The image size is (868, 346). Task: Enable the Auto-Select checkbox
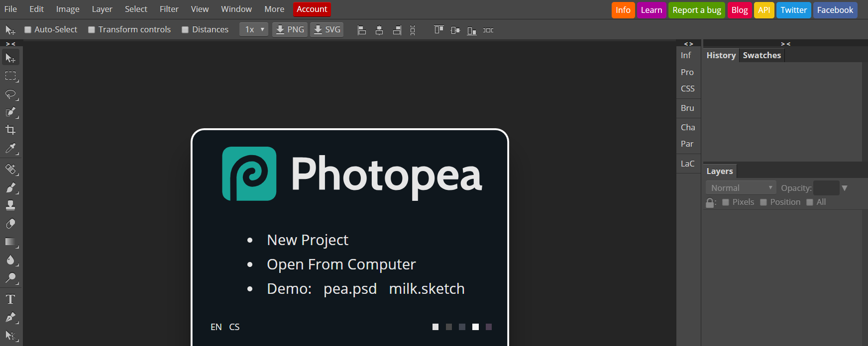click(28, 30)
